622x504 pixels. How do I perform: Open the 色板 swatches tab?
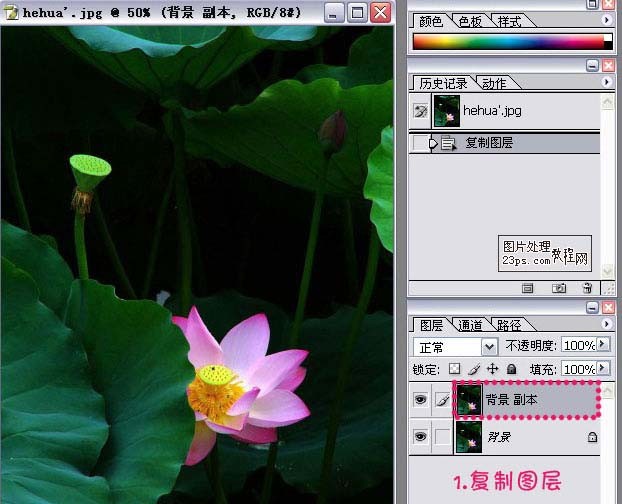[470, 20]
